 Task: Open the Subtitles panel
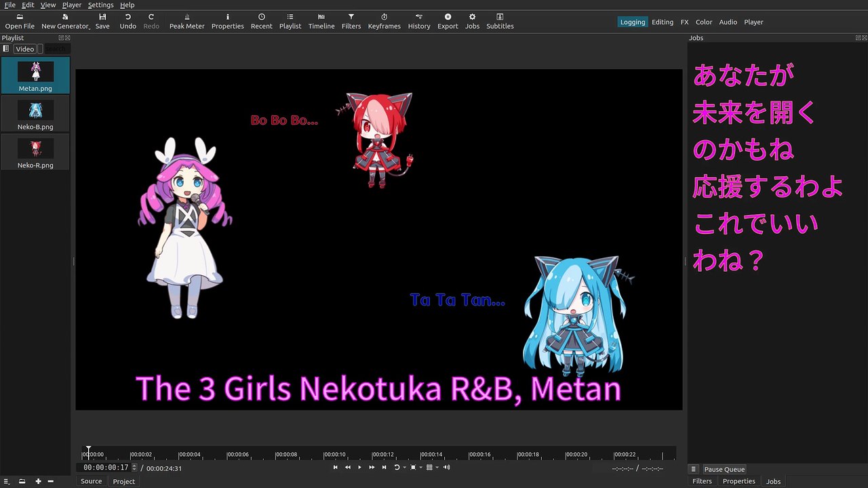coord(500,21)
